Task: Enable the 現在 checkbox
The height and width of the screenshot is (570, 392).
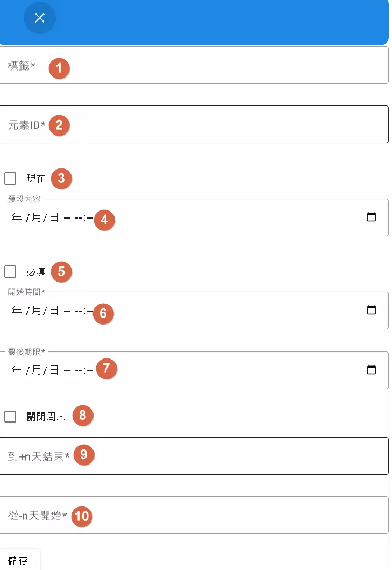Action: tap(10, 178)
